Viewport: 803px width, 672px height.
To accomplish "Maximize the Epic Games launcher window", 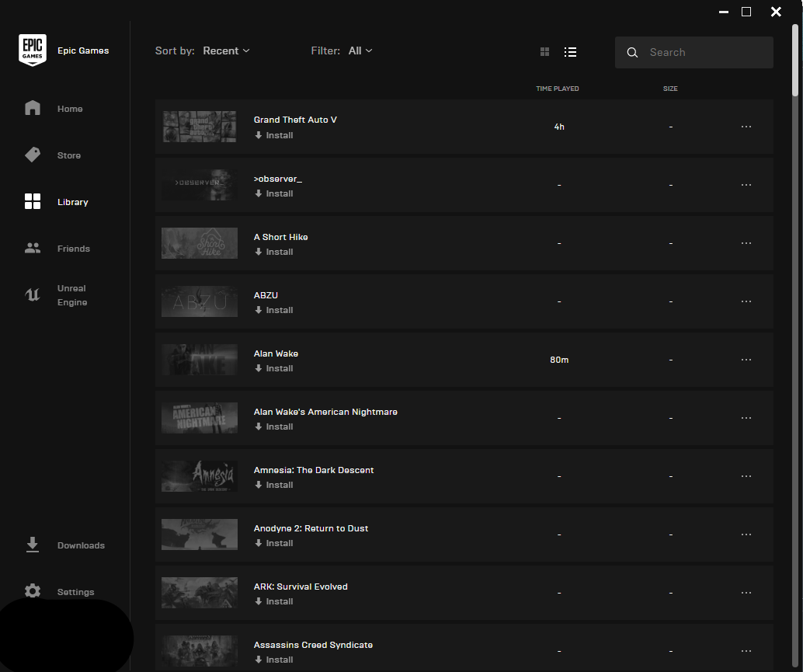I will 746,12.
